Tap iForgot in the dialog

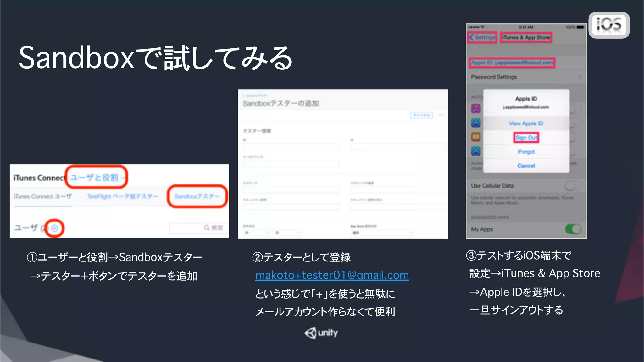pos(526,152)
